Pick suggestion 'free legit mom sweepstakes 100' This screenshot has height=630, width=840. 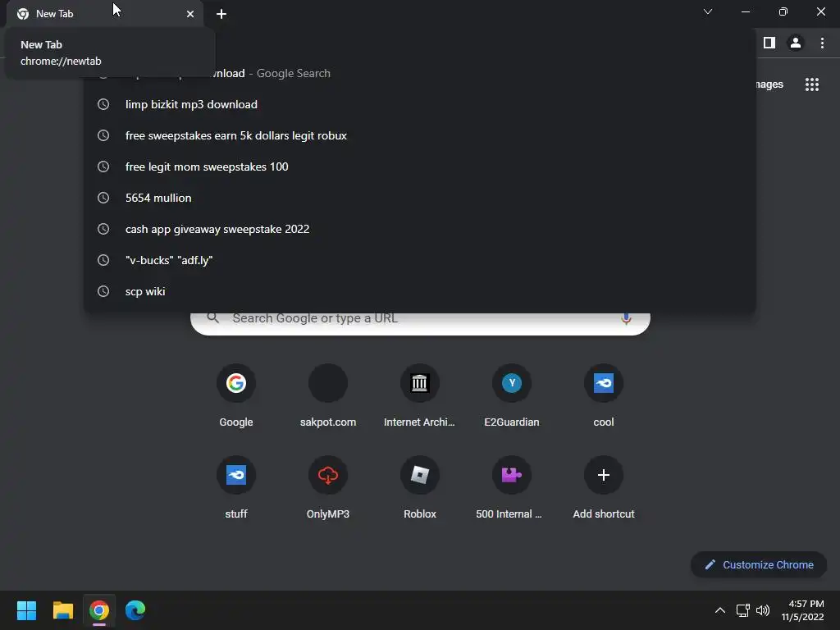click(419, 167)
